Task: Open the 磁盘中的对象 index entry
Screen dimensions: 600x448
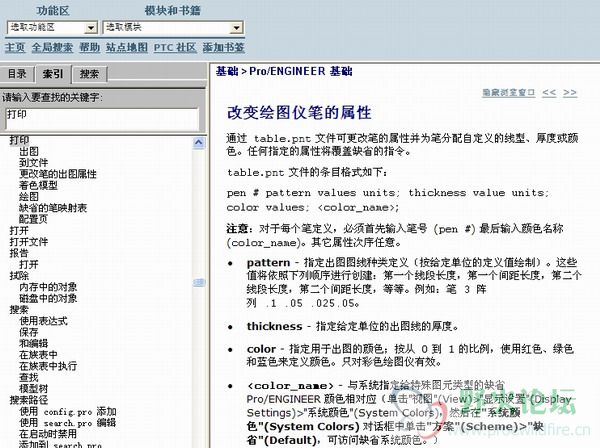Action: click(x=48, y=298)
